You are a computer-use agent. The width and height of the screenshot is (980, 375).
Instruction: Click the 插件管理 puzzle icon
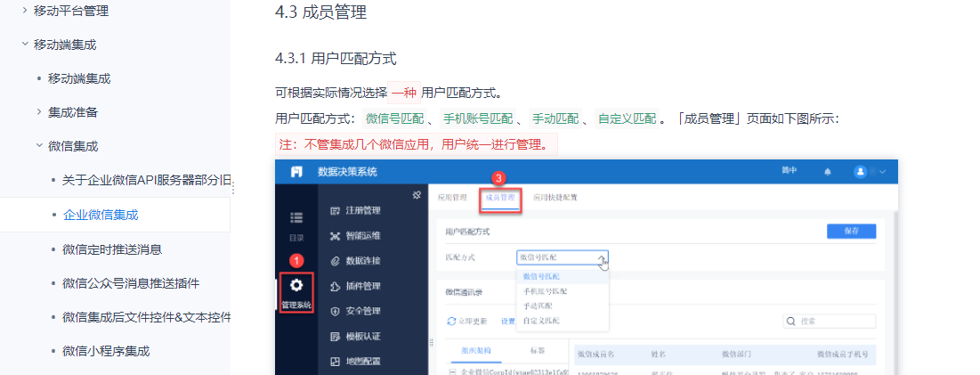coord(334,286)
